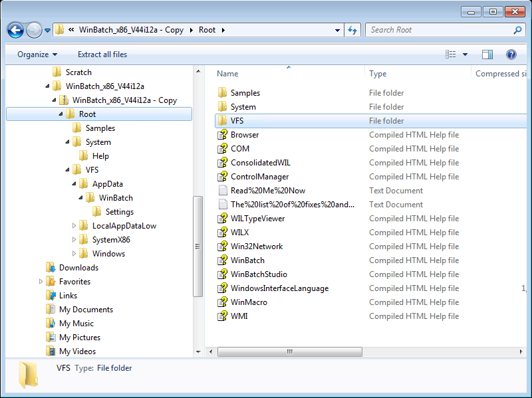Click the horizontal scrollbar right arrow
The width and height of the screenshot is (532, 398).
click(x=521, y=351)
